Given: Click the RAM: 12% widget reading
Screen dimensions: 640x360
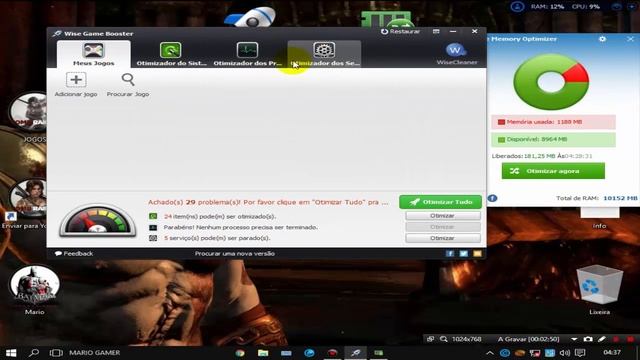Looking at the screenshot, I should point(547,7).
